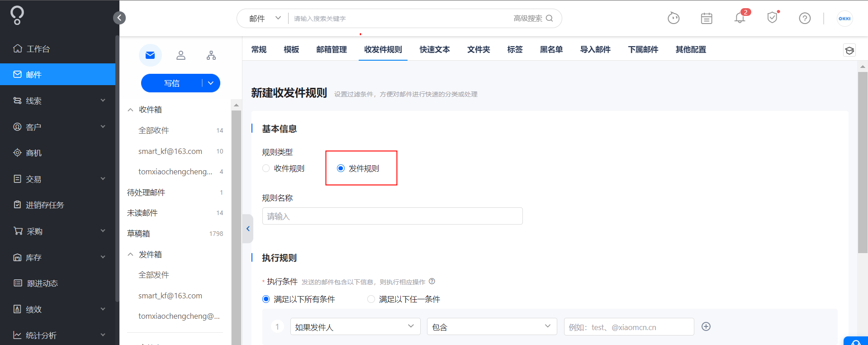Switch to the 快速文本 tab
Image resolution: width=868 pixels, height=345 pixels.
point(435,49)
